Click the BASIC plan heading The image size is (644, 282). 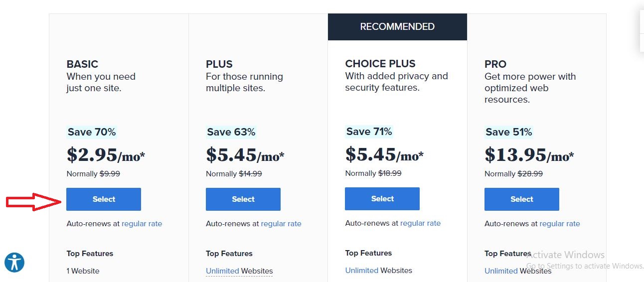point(82,64)
